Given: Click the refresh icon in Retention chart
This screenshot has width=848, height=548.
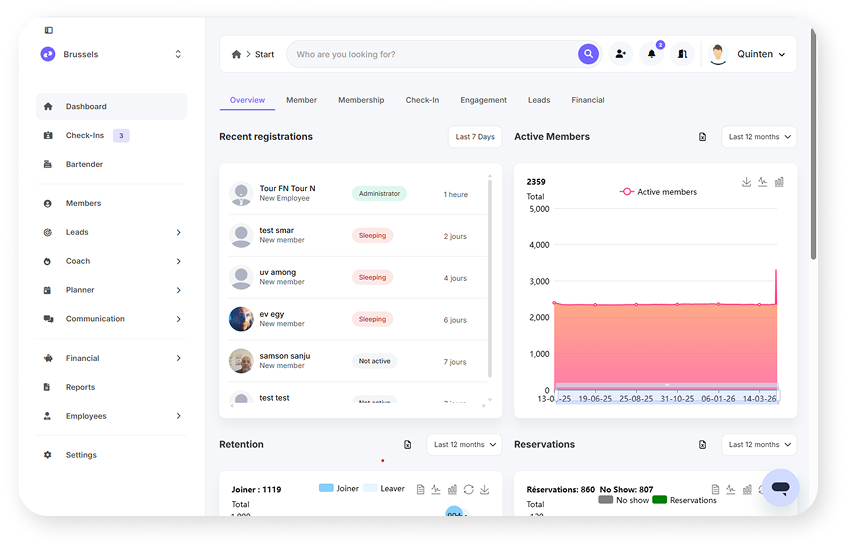Looking at the screenshot, I should pyautogui.click(x=468, y=489).
